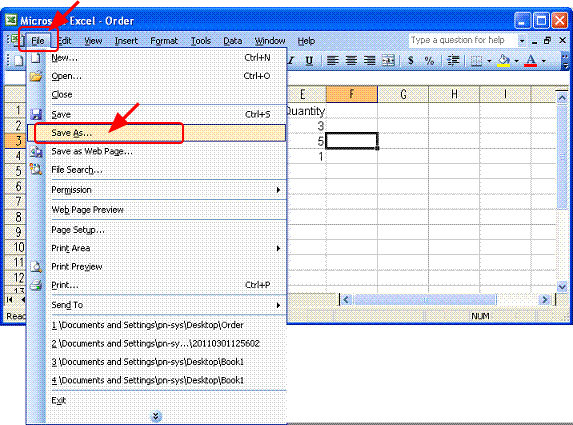Select column G header

403,94
